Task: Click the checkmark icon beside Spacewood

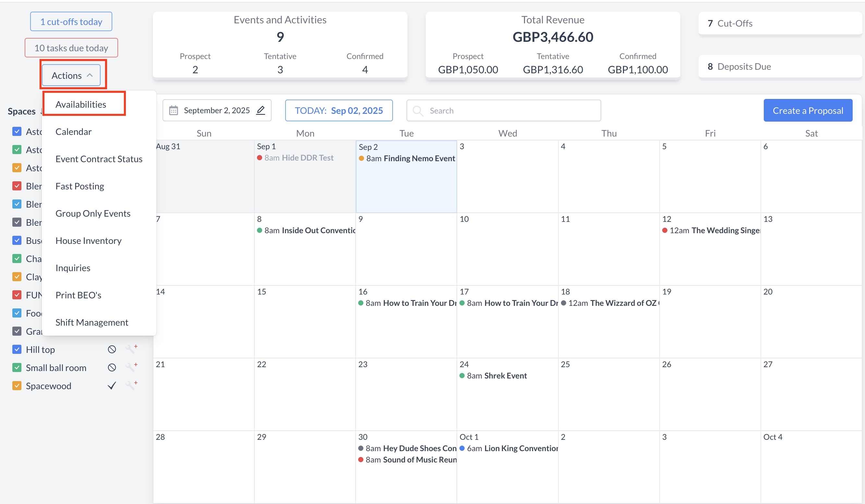Action: (x=112, y=386)
